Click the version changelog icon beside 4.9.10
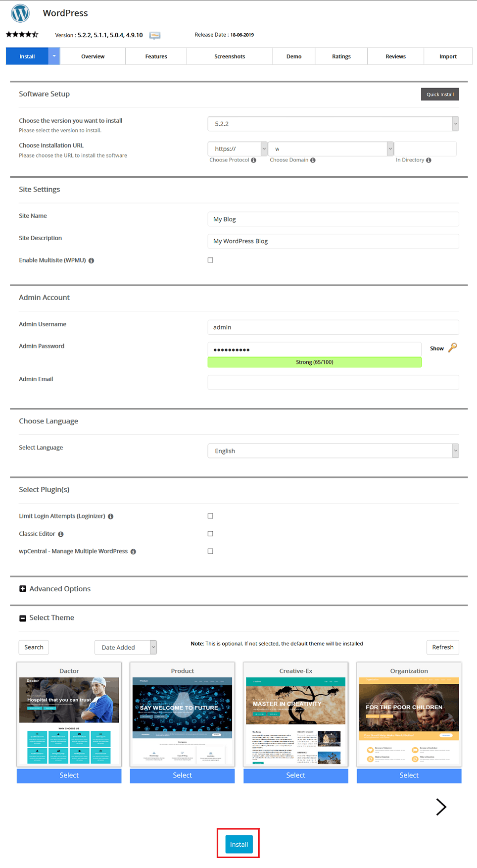477x868 pixels. tap(155, 35)
